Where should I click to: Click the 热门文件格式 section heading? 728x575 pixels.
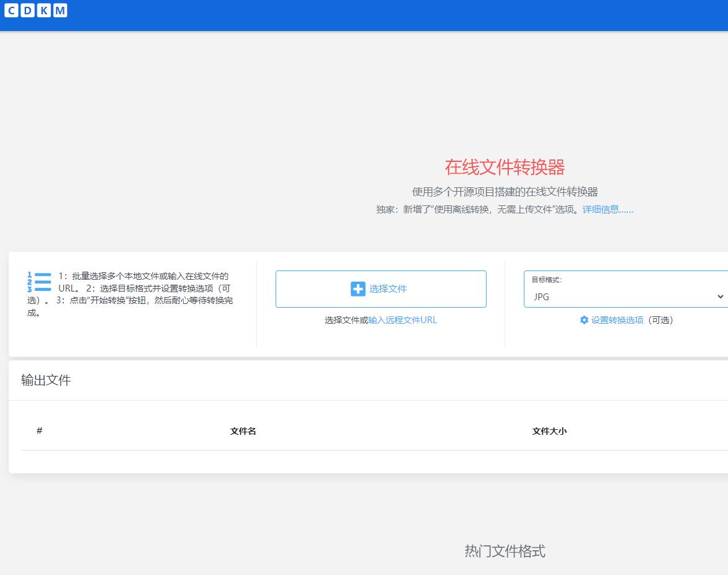click(505, 551)
